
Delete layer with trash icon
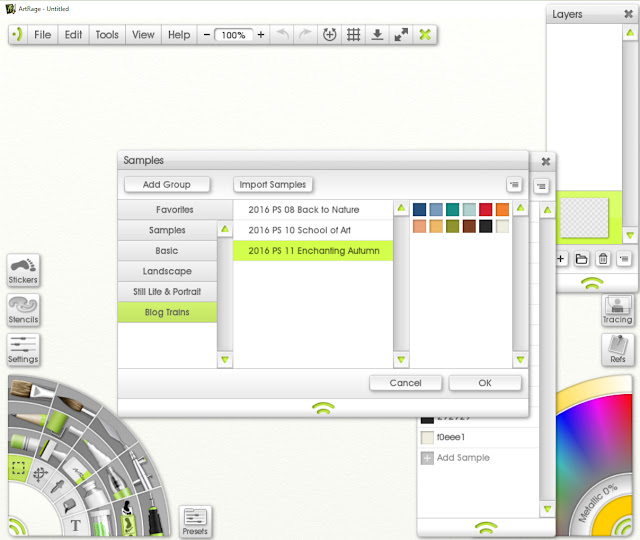pos(603,259)
